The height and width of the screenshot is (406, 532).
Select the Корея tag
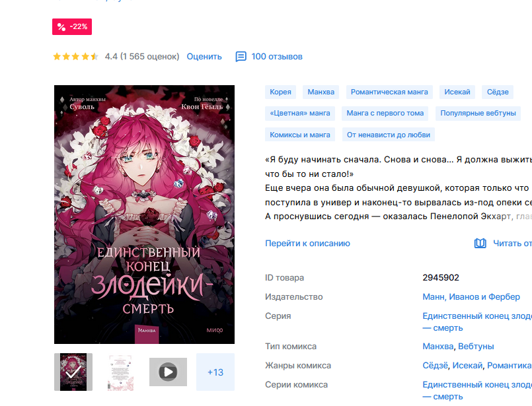coord(280,92)
